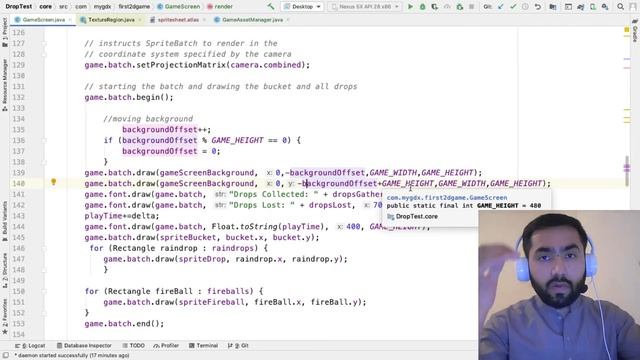640x360 pixels.
Task: Open the Gradle panel on right edge
Action: pos(635,32)
